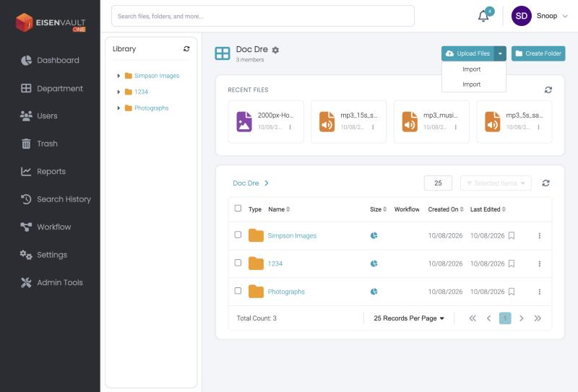Open the notifications bell
578x392 pixels.
click(483, 16)
